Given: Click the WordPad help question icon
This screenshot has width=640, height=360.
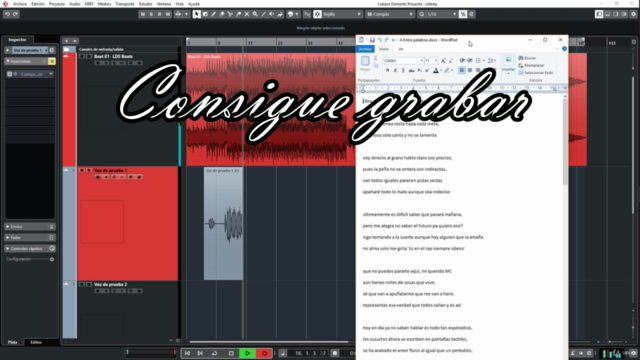Looking at the screenshot, I should pyautogui.click(x=564, y=49).
